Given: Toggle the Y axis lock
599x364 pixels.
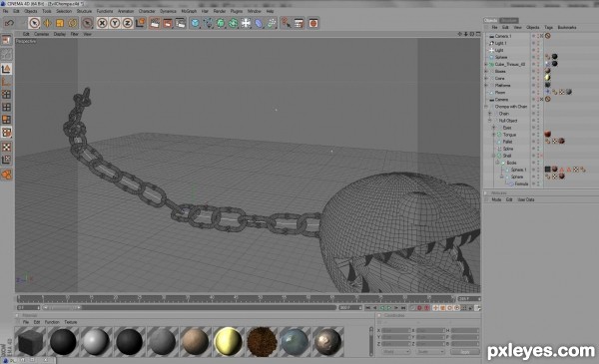Looking at the screenshot, I should point(115,23).
